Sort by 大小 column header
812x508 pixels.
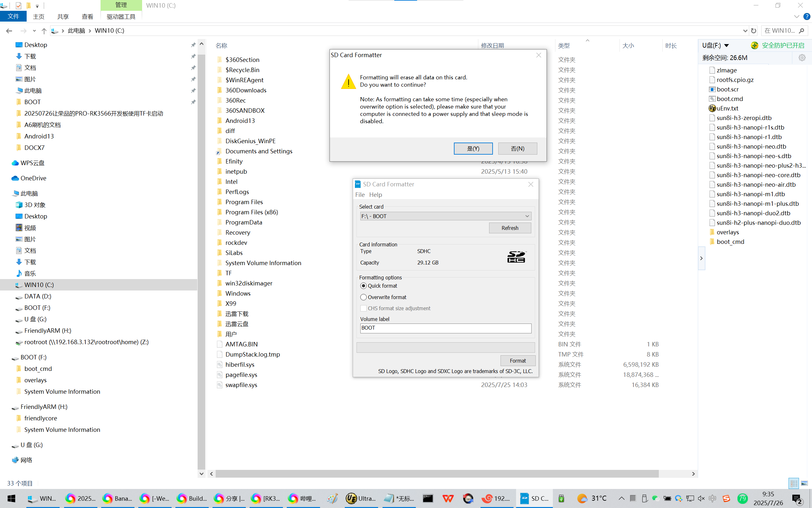pos(628,45)
